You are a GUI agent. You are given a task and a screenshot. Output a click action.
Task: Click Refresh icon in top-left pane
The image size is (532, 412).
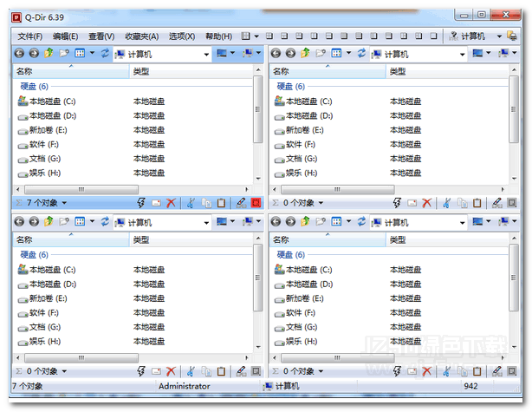[105, 53]
